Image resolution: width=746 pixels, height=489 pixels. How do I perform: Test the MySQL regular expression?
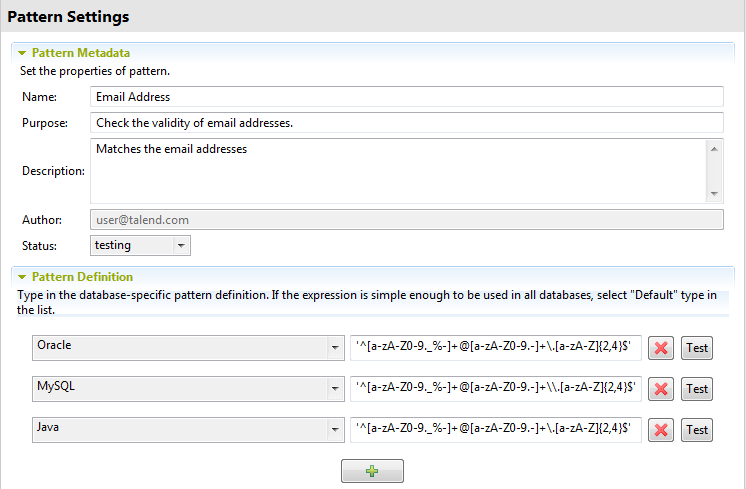(x=697, y=389)
